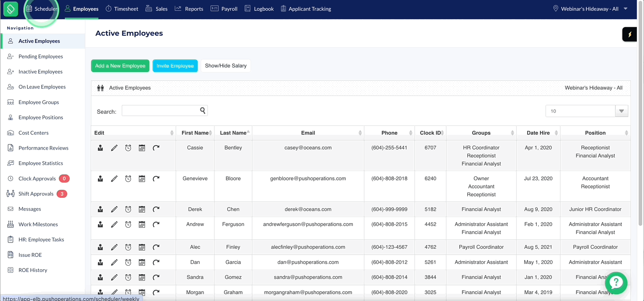Click the Invite Employee button
The image size is (644, 301).
point(175,66)
